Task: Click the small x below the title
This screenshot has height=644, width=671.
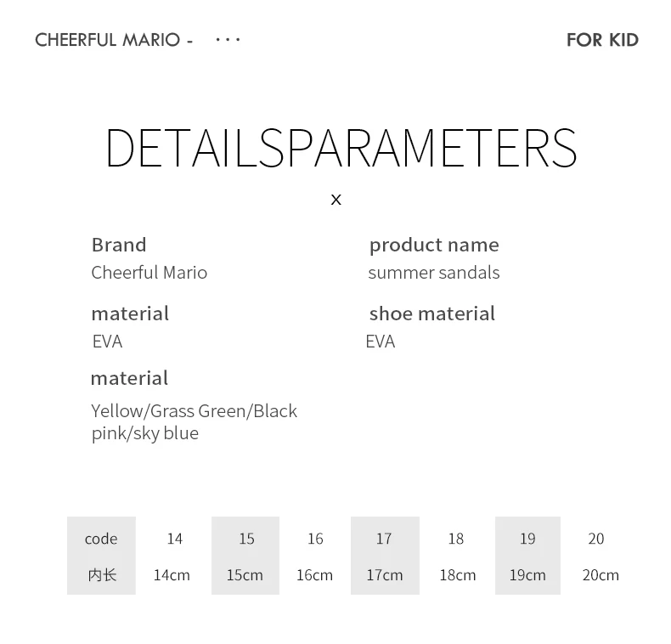Action: 336,200
